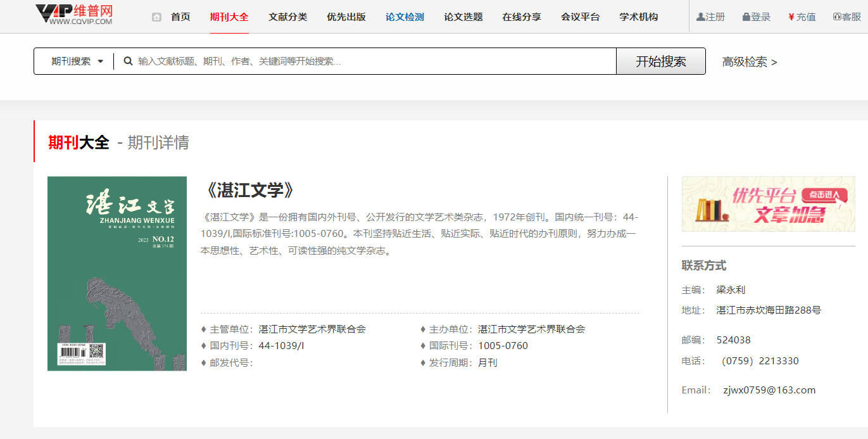Click 主办单位 湛江市文学艺术界联合会 text
Viewport: 868px width, 439px height.
503,329
